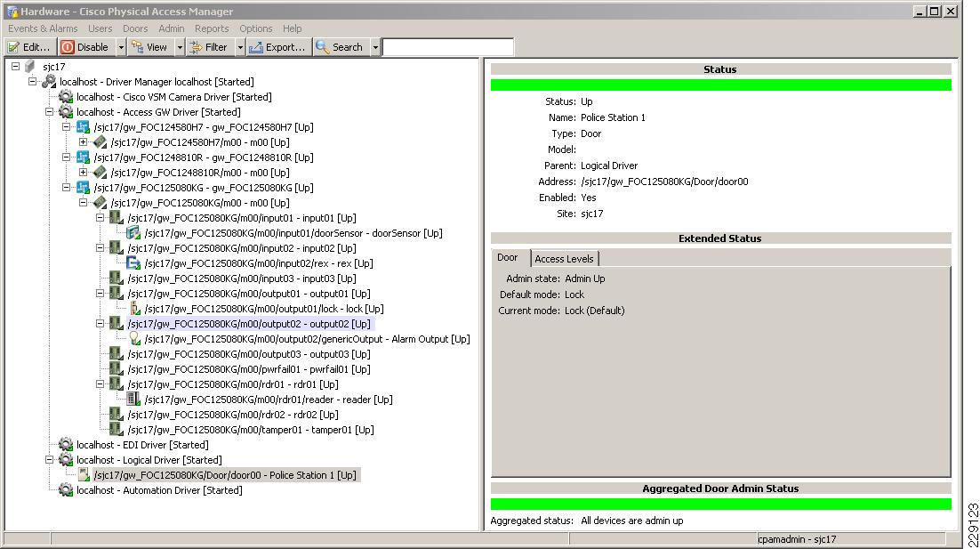Click the Filter toolbar button
The image size is (980, 549).
209,47
